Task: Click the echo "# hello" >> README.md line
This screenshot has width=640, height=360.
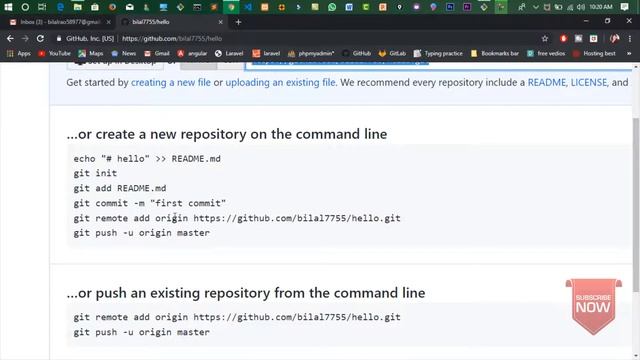Action: point(147,158)
